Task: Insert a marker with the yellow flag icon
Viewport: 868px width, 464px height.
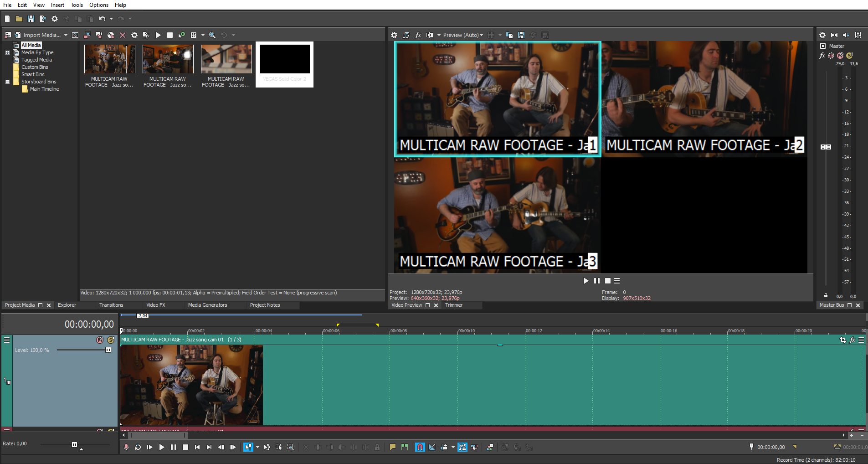Action: coord(392,447)
